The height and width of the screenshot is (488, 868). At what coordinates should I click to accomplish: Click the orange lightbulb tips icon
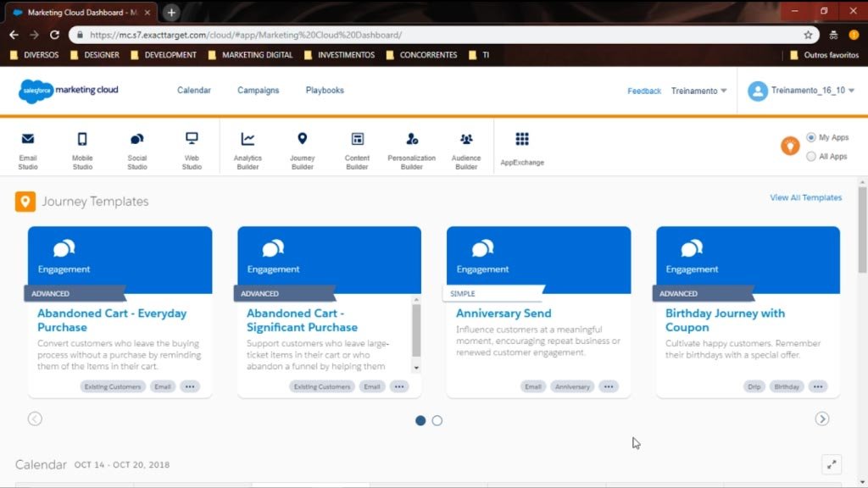(790, 146)
